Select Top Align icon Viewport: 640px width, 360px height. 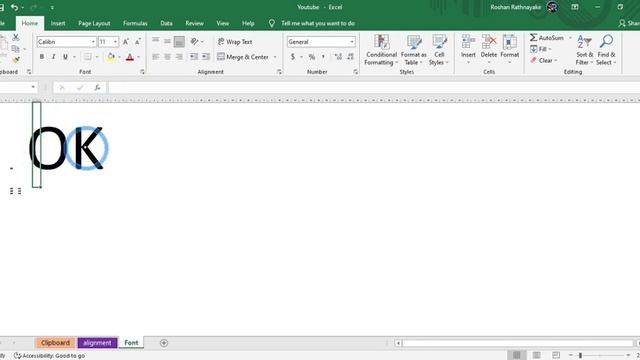(x=156, y=41)
